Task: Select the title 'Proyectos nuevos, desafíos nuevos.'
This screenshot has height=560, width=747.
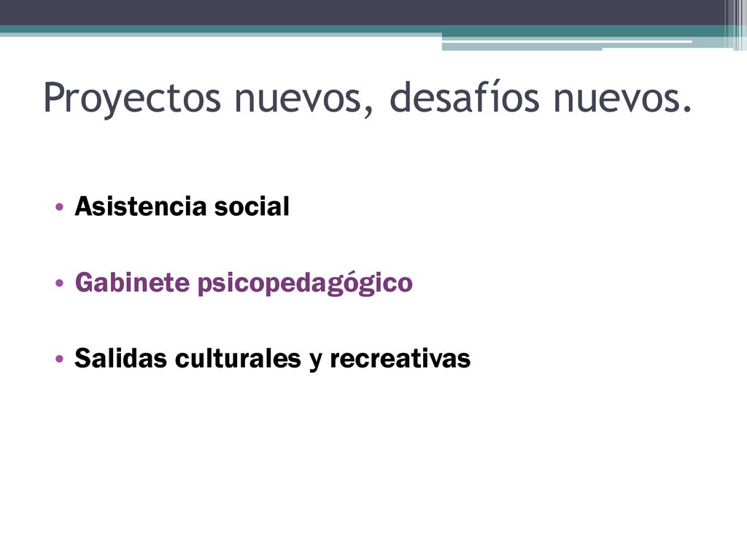Action: tap(368, 98)
